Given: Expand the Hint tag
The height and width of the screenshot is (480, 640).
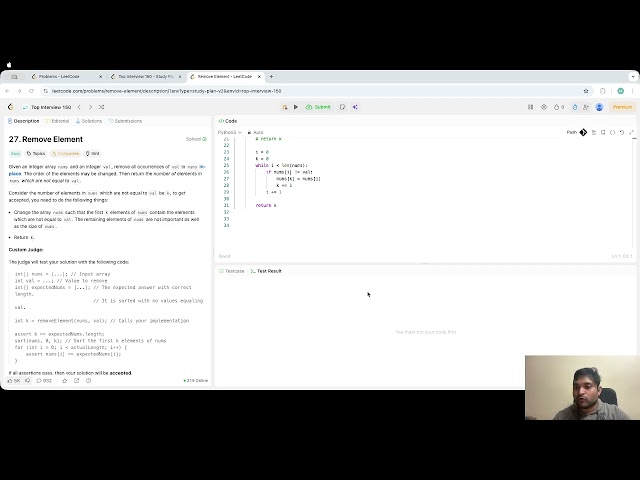Looking at the screenshot, I should [93, 153].
